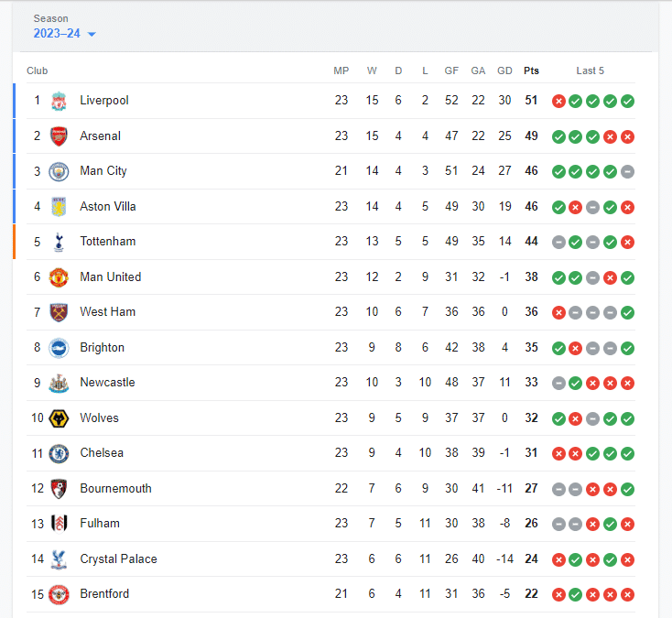Click the Brighton seagull crest
The width and height of the screenshot is (672, 618).
click(x=59, y=348)
